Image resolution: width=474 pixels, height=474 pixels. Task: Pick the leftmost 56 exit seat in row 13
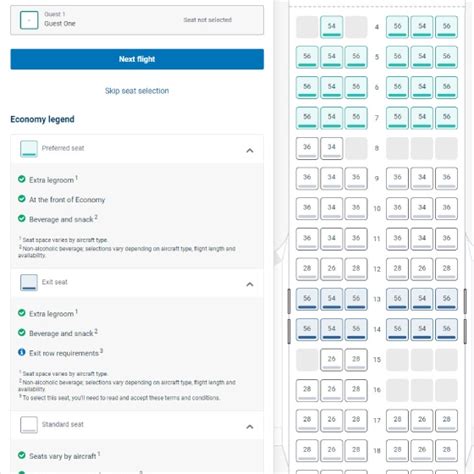(x=307, y=299)
